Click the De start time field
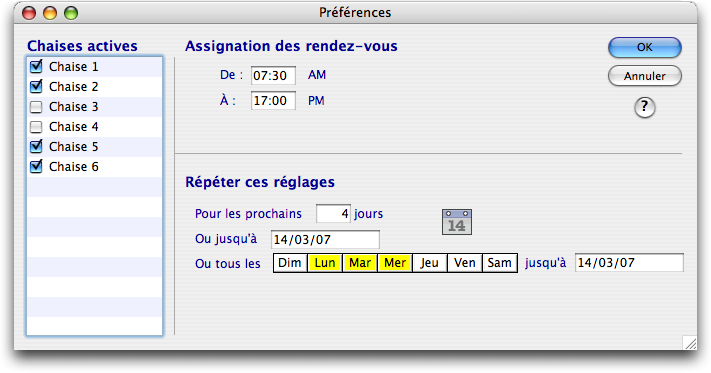Screen dimensions: 711x373 click(273, 75)
